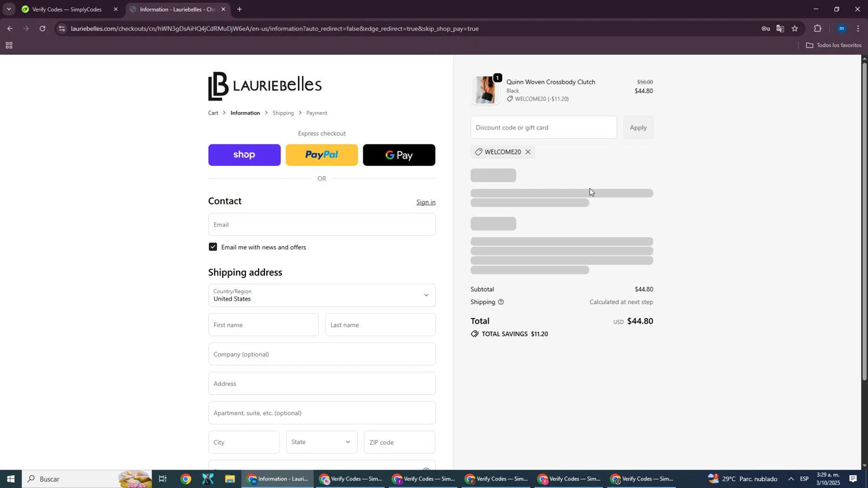Click Apartment, suite, etc. field
The image size is (868, 488).
click(322, 413)
